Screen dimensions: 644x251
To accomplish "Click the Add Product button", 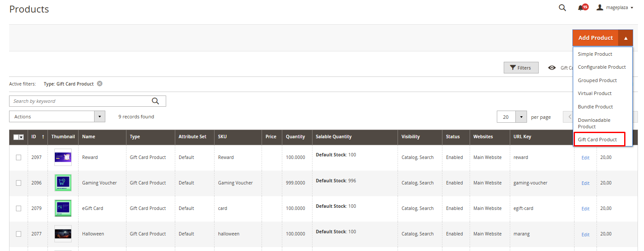I will 595,38.
